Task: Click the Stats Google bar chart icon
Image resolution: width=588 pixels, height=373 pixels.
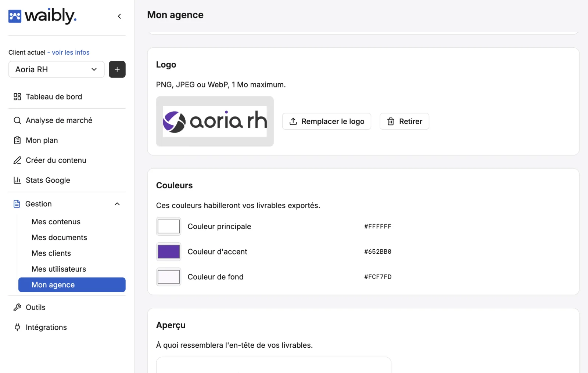Action: point(17,180)
